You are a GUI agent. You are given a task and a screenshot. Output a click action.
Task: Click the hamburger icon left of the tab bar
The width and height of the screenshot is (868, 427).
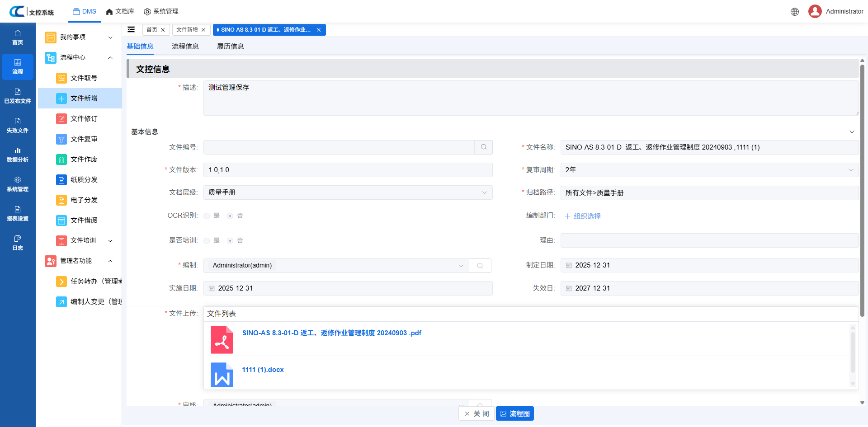[x=131, y=29]
